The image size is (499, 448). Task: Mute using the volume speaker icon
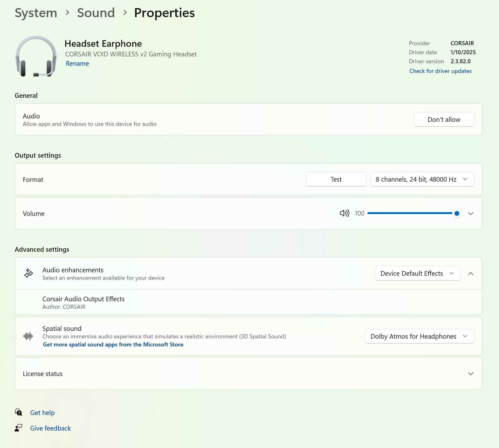click(x=344, y=213)
